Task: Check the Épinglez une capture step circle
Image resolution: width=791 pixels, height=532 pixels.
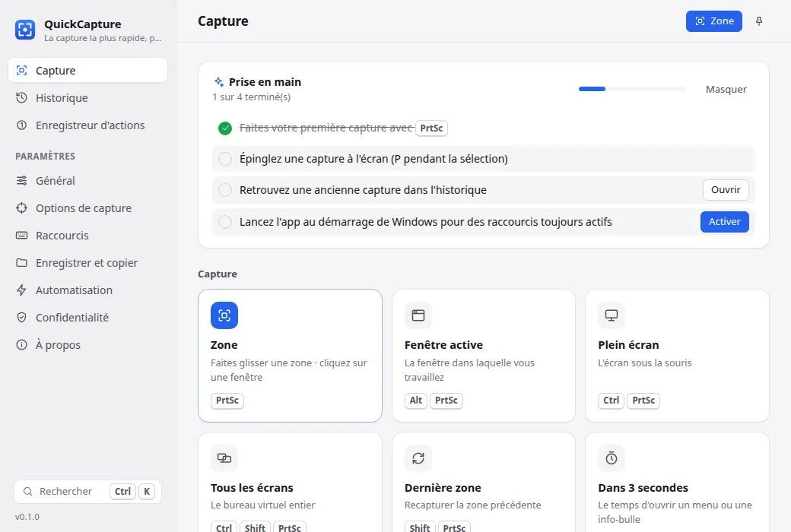Action: 225,159
